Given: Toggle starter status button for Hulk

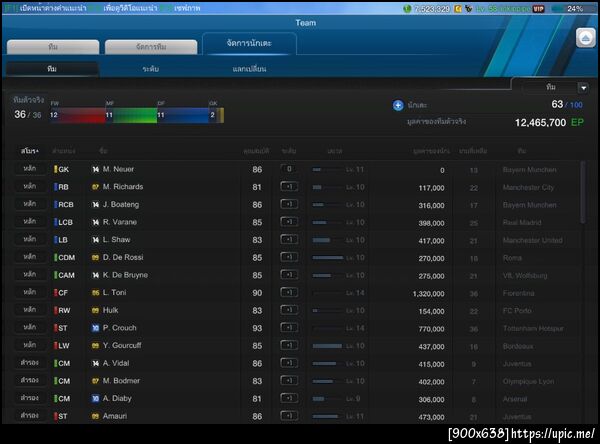Looking at the screenshot, I should (29, 309).
